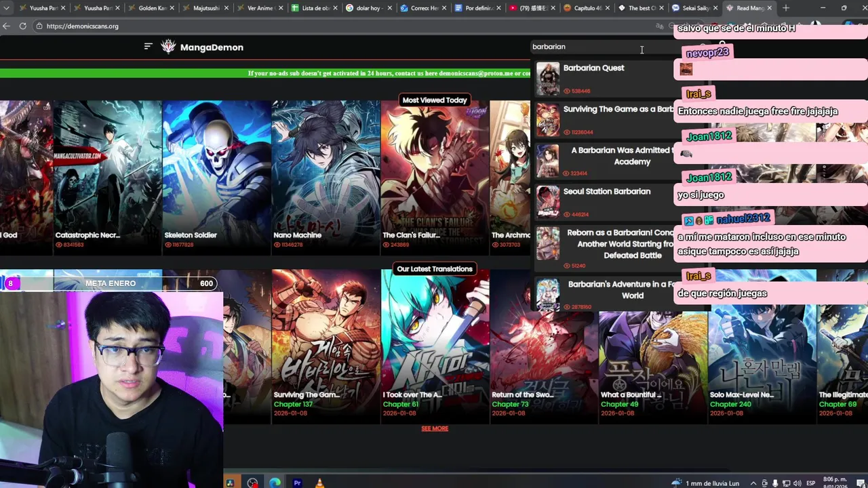The image size is (868, 488).
Task: Open the volume speaker tray icon
Action: 796,483
